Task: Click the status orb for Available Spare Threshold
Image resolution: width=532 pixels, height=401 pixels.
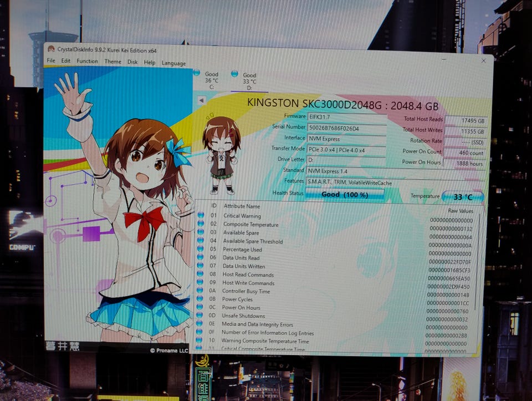Action: (201, 240)
